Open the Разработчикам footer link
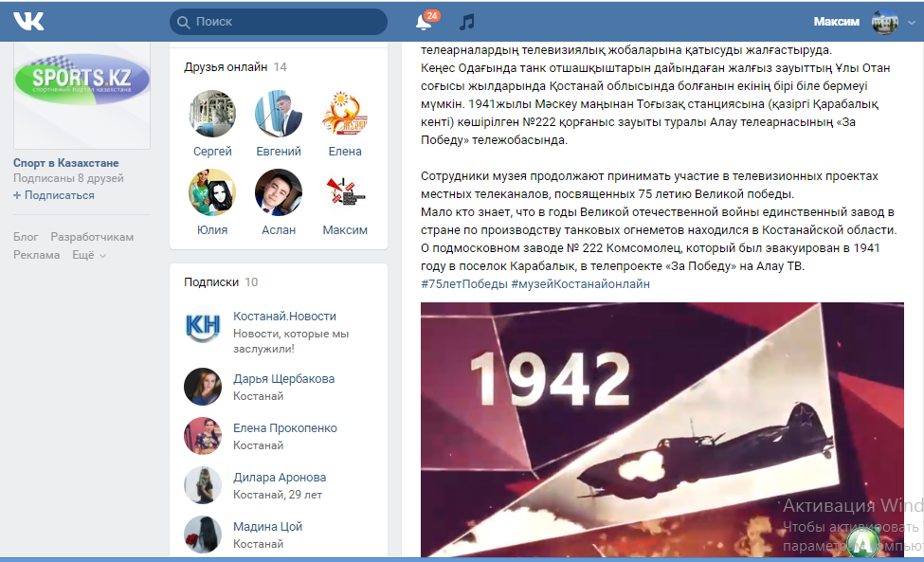This screenshot has height=562, width=924. click(x=92, y=237)
